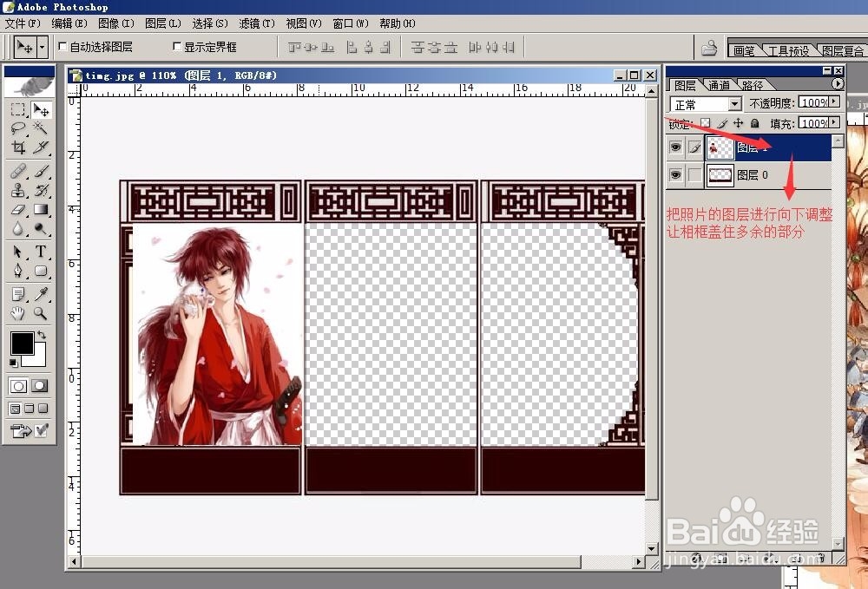The height and width of the screenshot is (589, 868).
Task: Open the 文件 menu
Action: [x=23, y=23]
